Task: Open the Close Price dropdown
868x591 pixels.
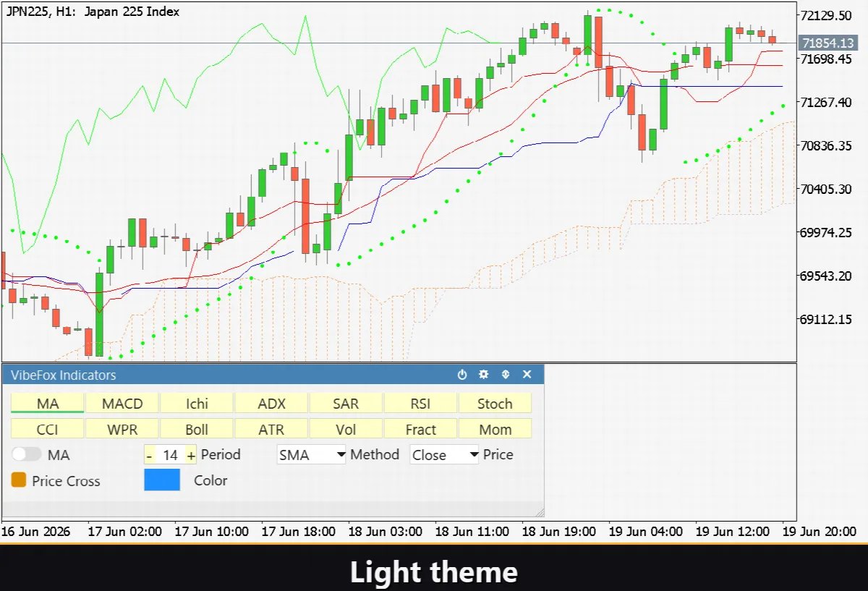Action: 444,454
